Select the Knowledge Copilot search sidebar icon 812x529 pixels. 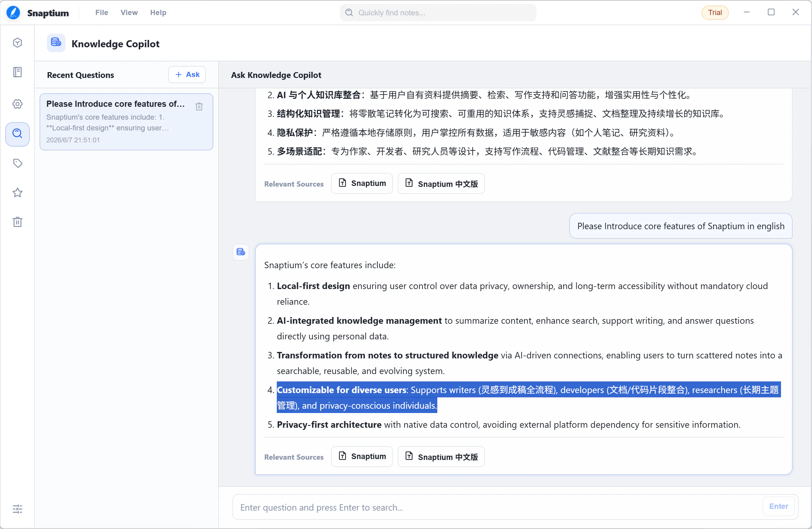click(x=17, y=134)
